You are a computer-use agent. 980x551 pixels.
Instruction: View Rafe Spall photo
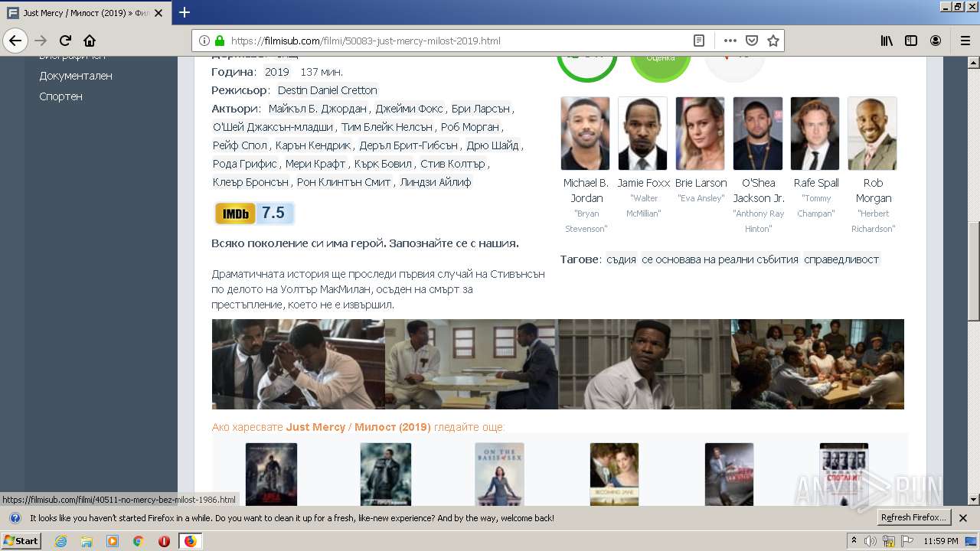coord(815,133)
